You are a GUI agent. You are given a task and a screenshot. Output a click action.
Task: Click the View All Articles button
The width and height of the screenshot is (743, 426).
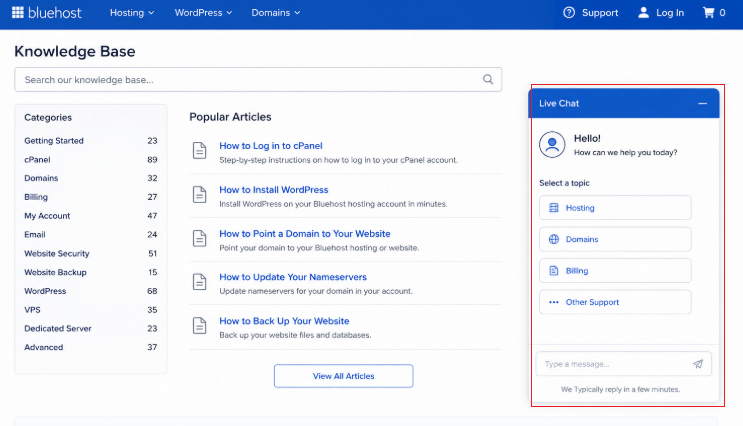pos(344,376)
